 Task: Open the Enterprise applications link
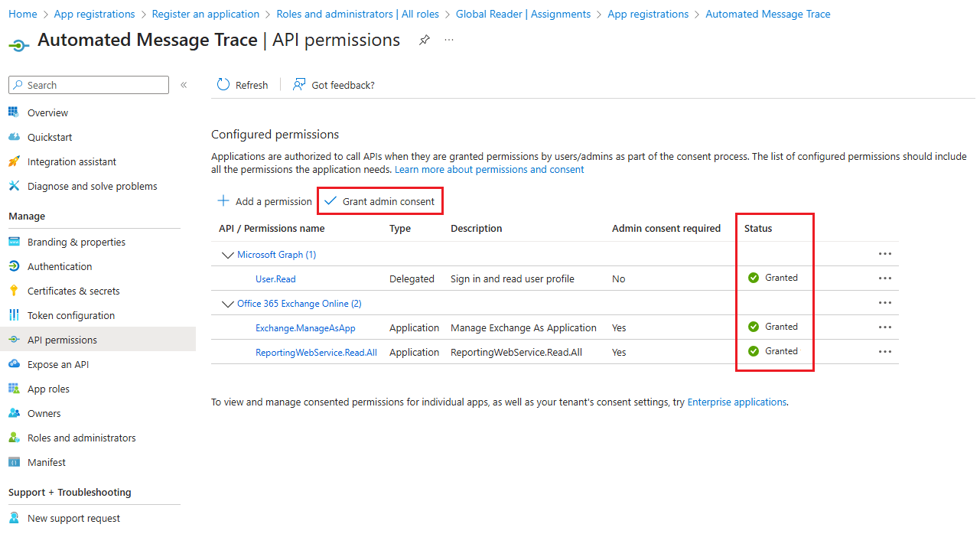click(x=737, y=402)
